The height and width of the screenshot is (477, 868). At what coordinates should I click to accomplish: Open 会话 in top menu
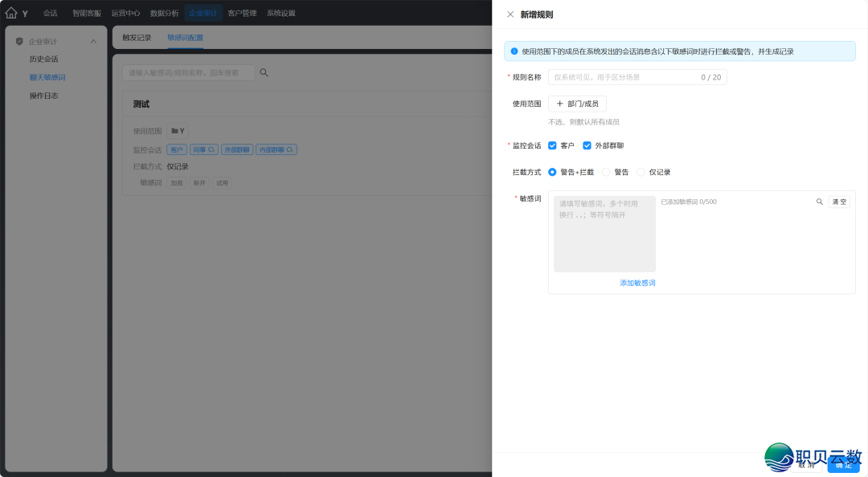coord(51,13)
